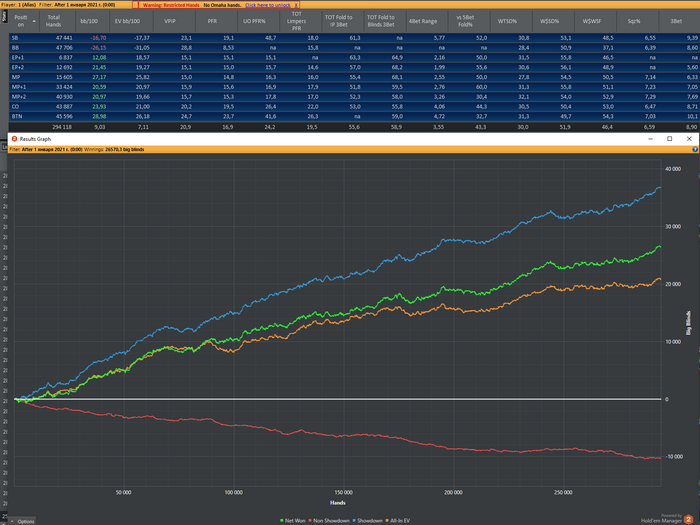This screenshot has width=700, height=525.
Task: Click the -16,70 bb/100 value for SB
Action: click(98, 38)
